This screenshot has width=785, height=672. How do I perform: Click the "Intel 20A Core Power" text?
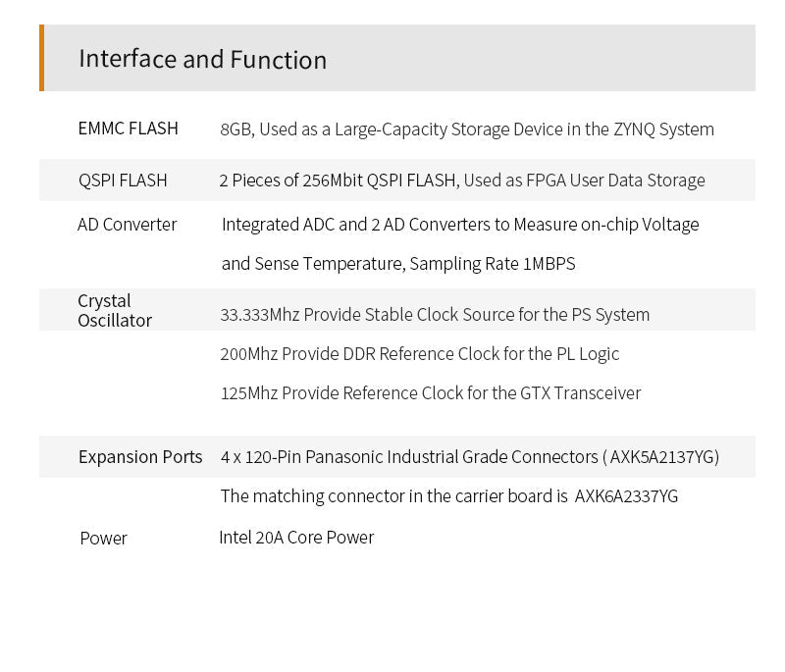click(x=296, y=538)
